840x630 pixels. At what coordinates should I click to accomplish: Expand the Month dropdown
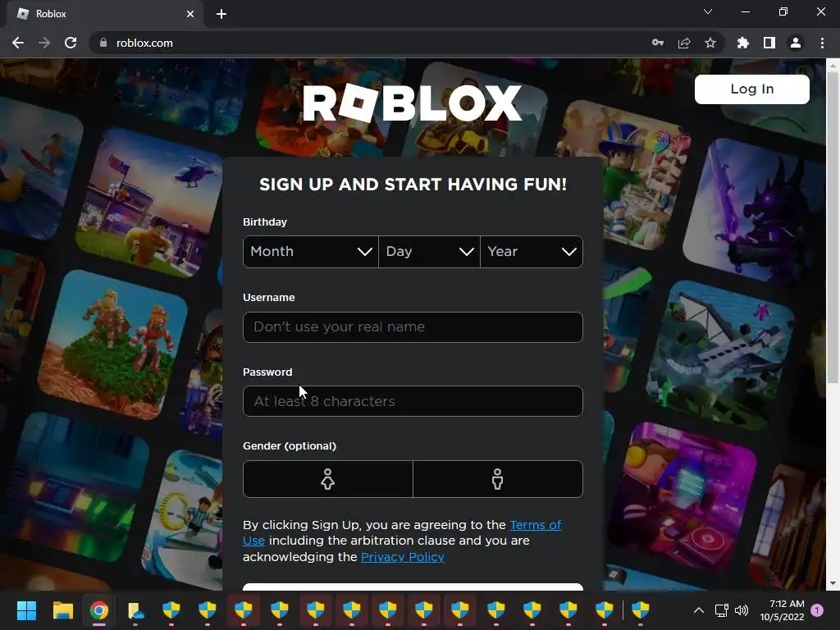311,252
